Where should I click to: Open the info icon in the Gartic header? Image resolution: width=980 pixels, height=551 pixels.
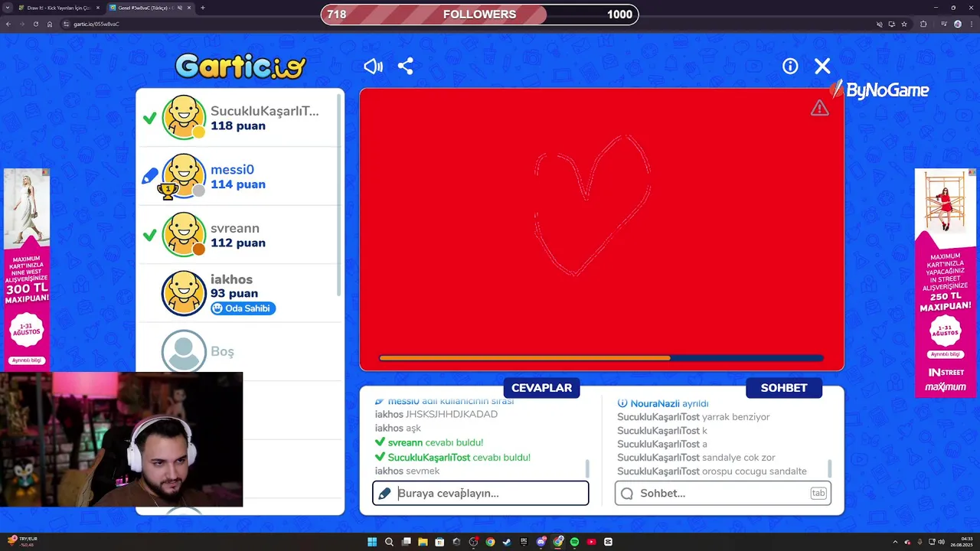pos(790,67)
